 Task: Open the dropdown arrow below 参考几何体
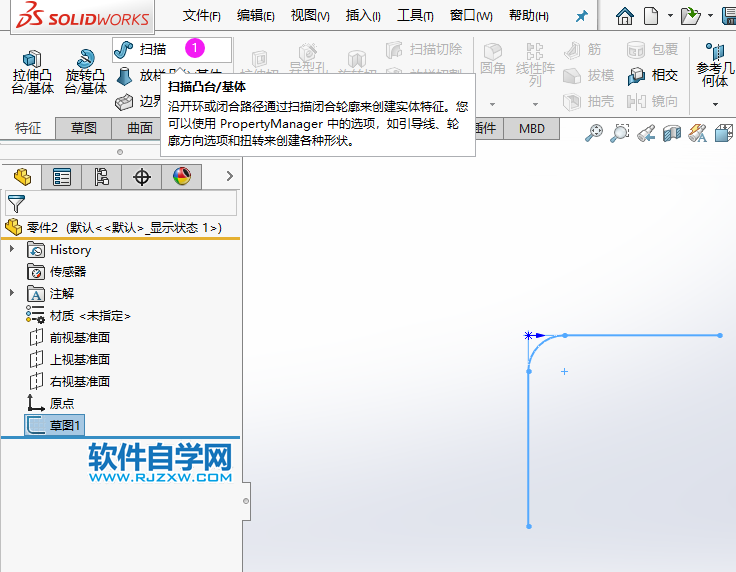point(715,104)
